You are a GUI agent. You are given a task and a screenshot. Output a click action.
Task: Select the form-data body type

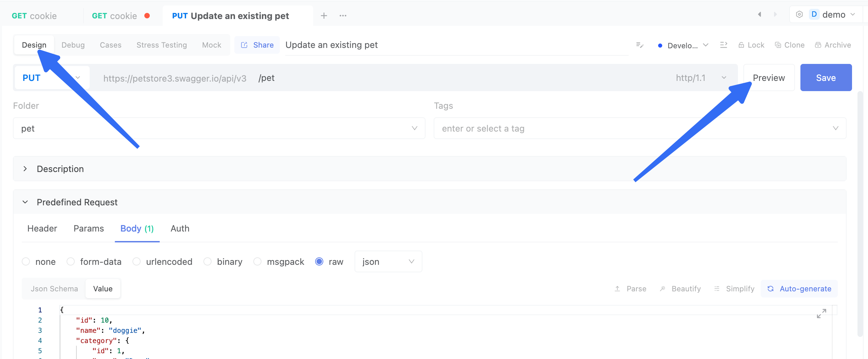point(71,261)
